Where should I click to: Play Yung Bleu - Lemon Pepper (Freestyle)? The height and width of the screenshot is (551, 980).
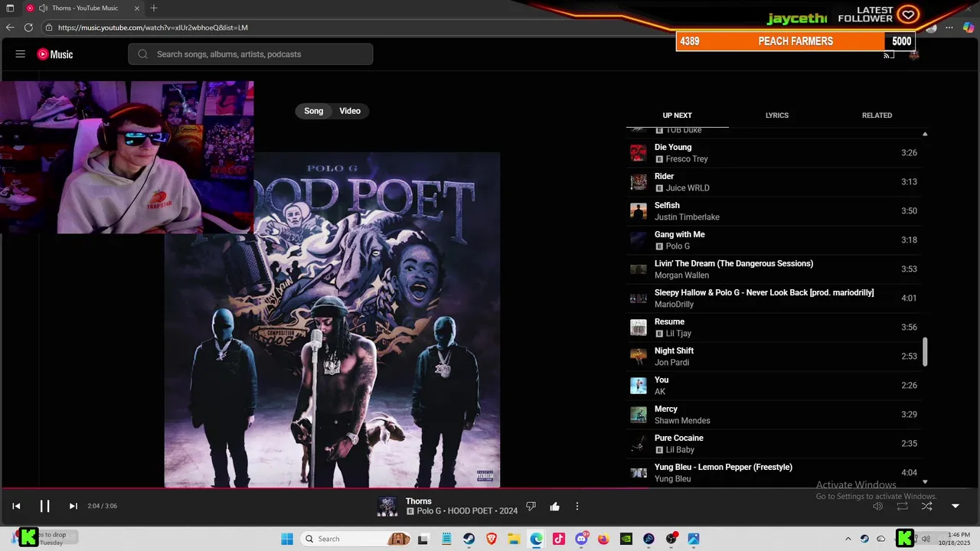774,473
